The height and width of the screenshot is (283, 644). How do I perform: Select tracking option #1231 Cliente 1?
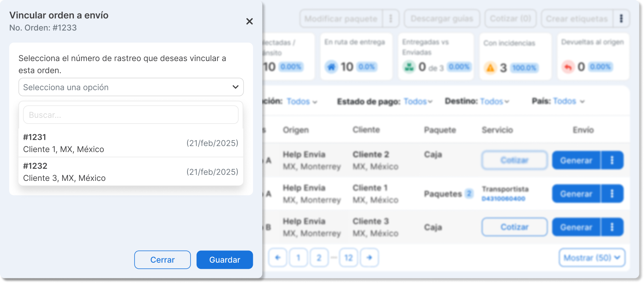click(131, 143)
